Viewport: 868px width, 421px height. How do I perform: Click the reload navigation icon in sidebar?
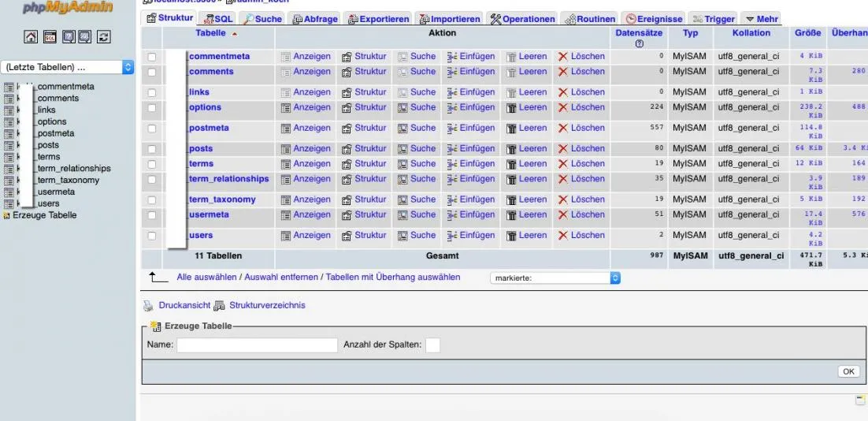tap(103, 37)
